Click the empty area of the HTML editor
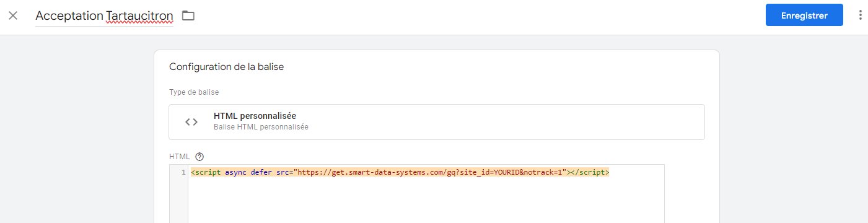Image resolution: width=868 pixels, height=223 pixels. click(x=426, y=201)
